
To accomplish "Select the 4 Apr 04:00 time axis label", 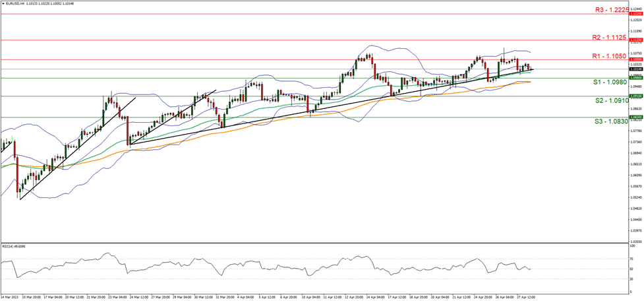I will coord(247,297).
